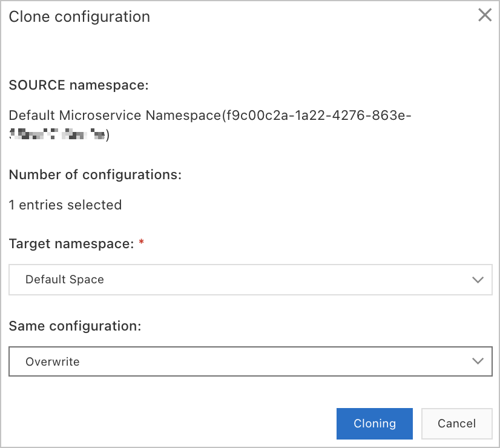Screen dimensions: 500x448
Task: Close the Clone configuration dialog
Action: point(485,15)
